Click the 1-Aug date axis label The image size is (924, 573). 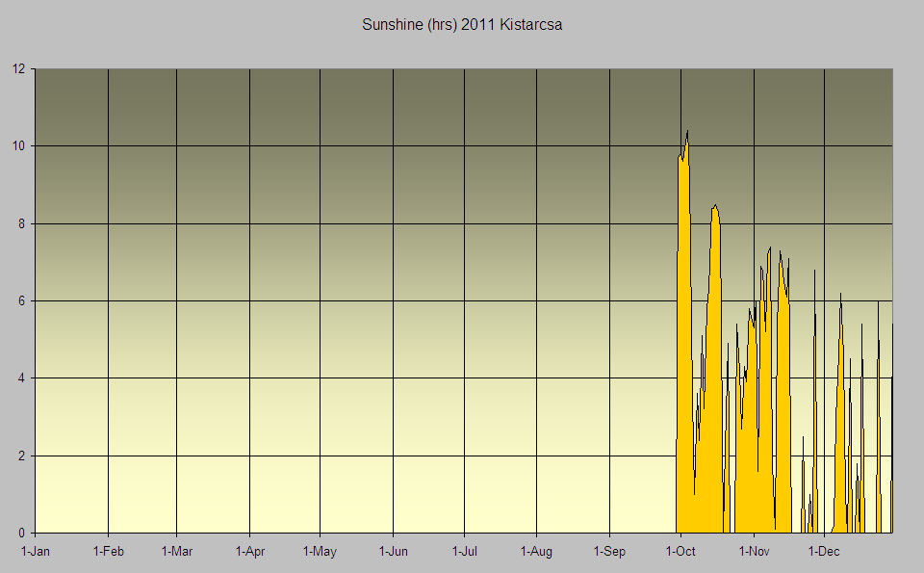tap(536, 552)
